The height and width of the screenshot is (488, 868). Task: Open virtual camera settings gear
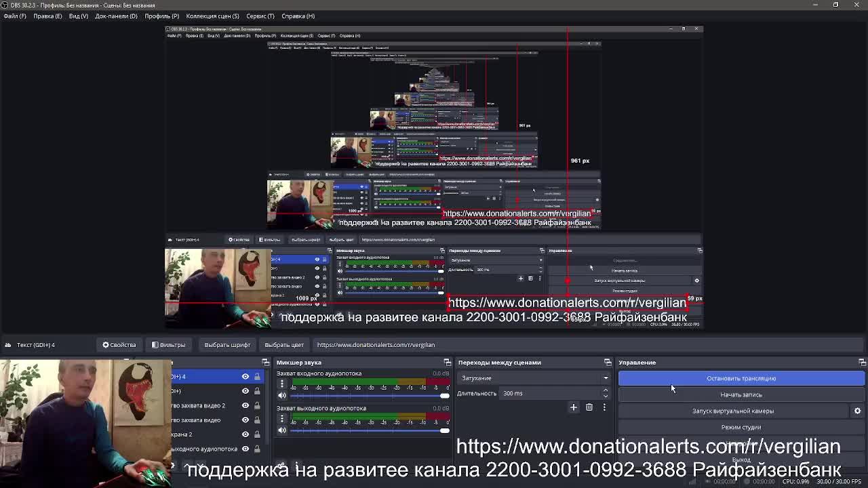click(857, 411)
